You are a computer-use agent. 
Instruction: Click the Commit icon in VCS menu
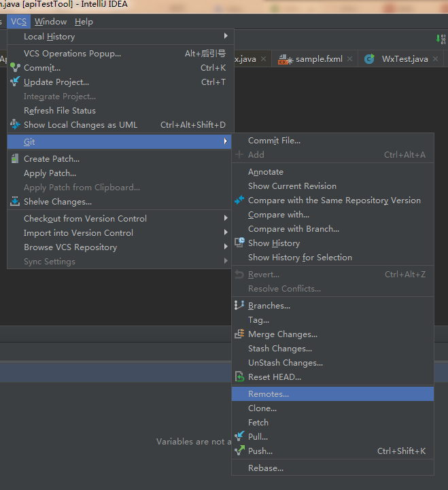(15, 67)
